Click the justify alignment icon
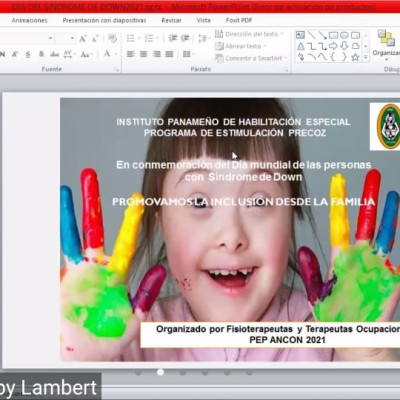Image resolution: width=400 pixels, height=400 pixels. coord(170,54)
